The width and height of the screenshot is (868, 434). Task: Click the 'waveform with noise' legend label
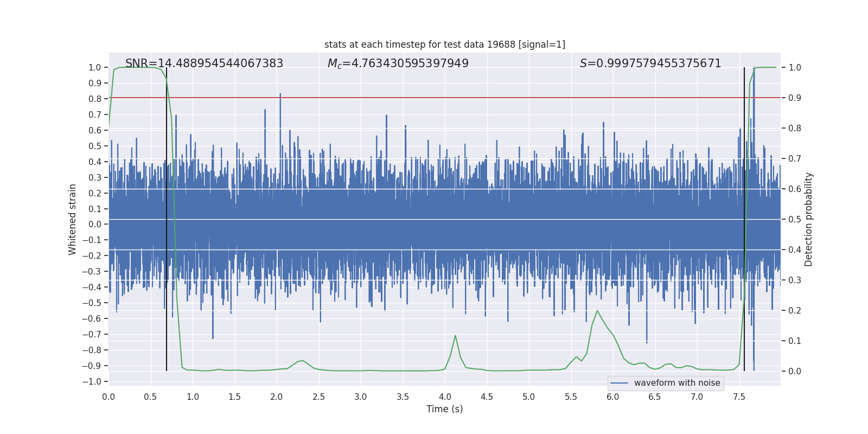[x=676, y=383]
